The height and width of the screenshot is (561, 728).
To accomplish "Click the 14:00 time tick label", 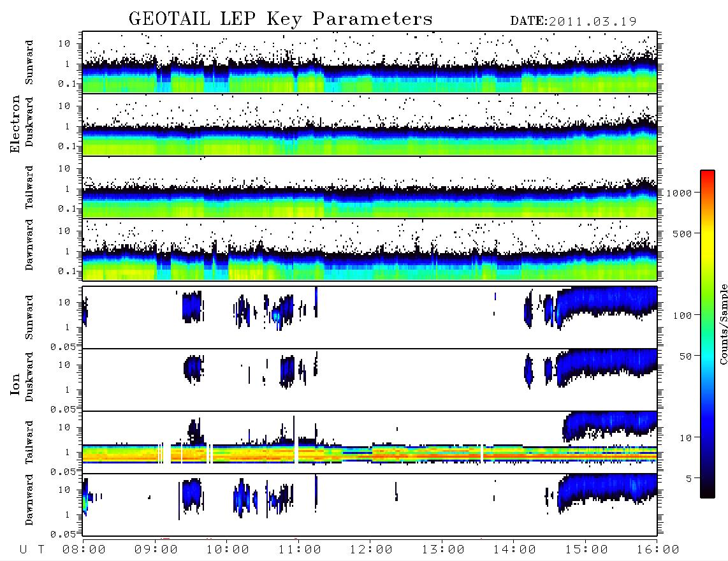I will 514,550.
